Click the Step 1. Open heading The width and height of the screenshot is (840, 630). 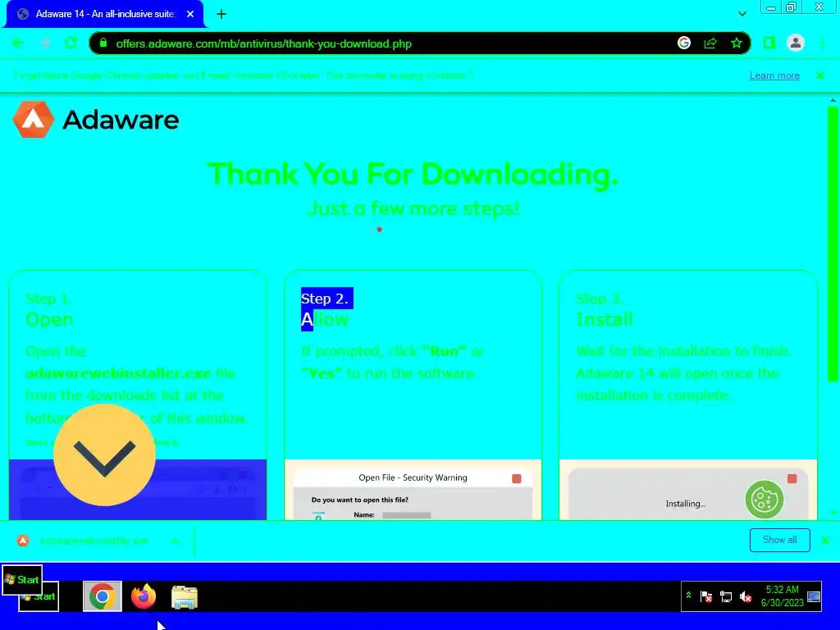click(48, 309)
